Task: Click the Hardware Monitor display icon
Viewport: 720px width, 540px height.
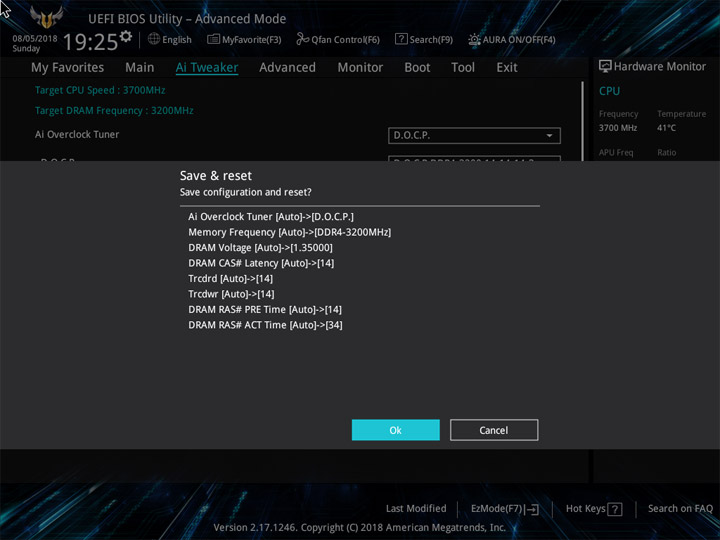Action: (605, 67)
